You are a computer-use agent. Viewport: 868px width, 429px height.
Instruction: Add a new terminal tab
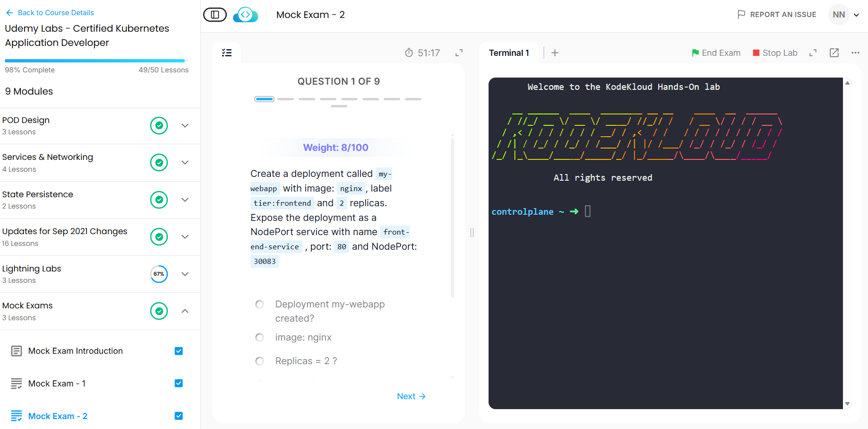(555, 53)
